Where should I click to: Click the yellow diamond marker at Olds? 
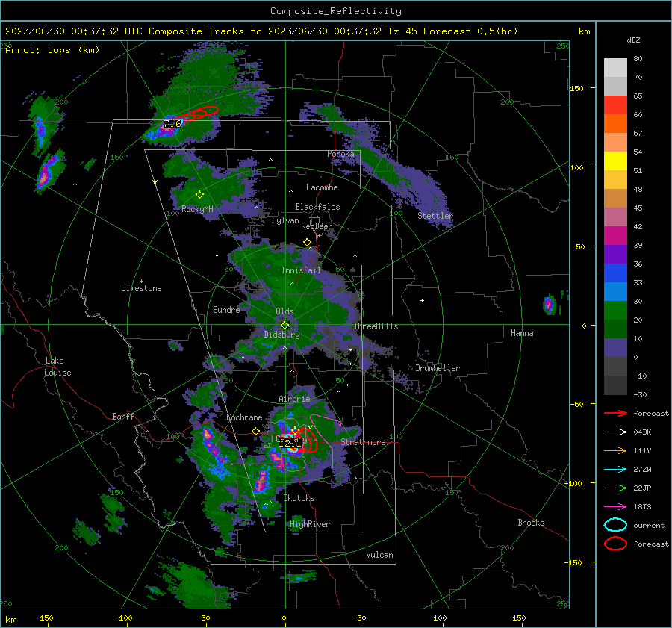[284, 326]
